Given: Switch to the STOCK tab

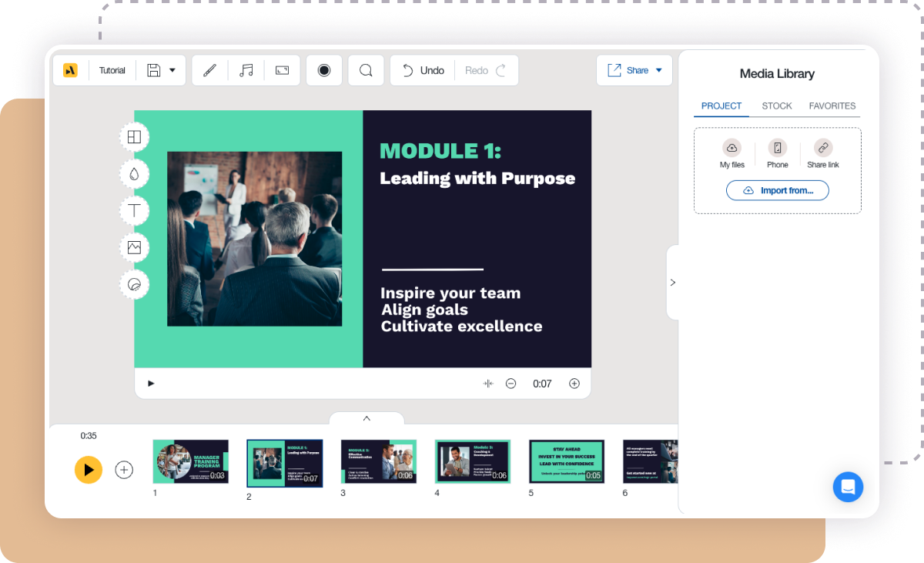Looking at the screenshot, I should pos(777,106).
